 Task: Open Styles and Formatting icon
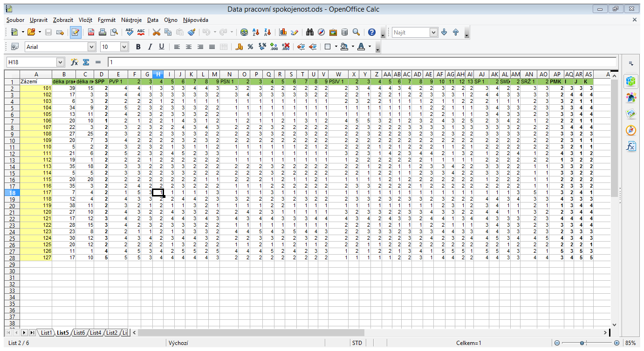(14, 47)
